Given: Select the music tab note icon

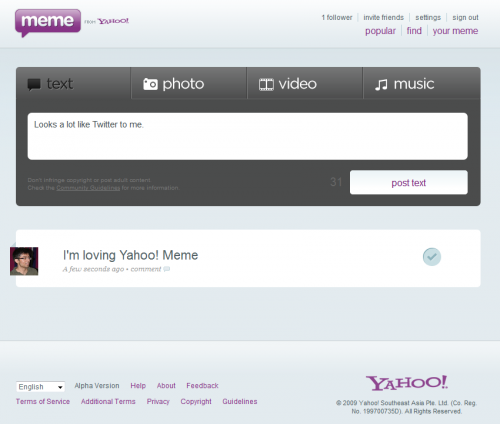Looking at the screenshot, I should pos(381,85).
